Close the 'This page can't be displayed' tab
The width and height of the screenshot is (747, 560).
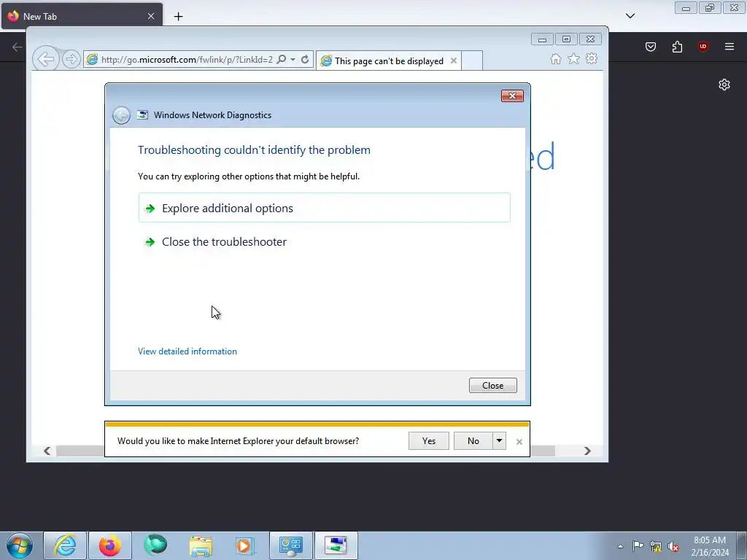click(454, 61)
